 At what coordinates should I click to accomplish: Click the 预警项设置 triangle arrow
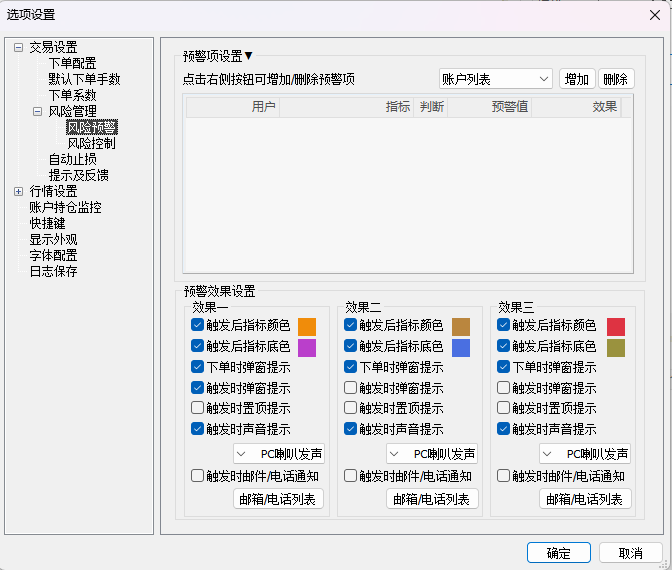click(x=248, y=55)
